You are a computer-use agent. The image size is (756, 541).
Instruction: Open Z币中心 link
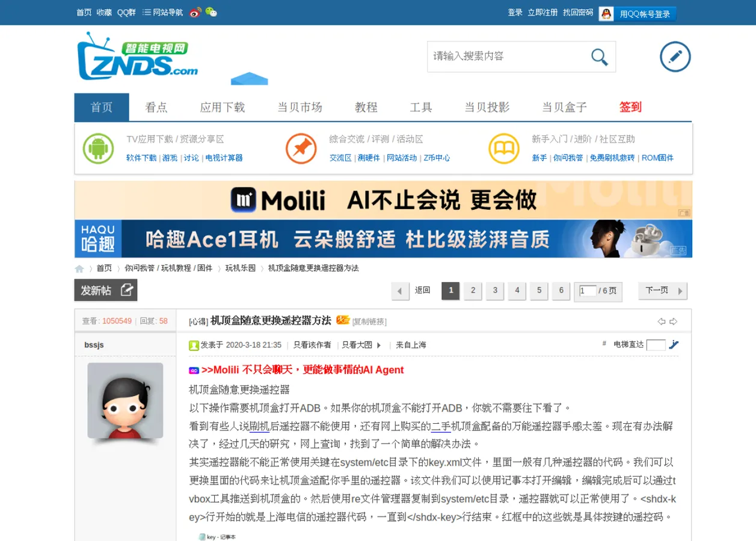[437, 158]
